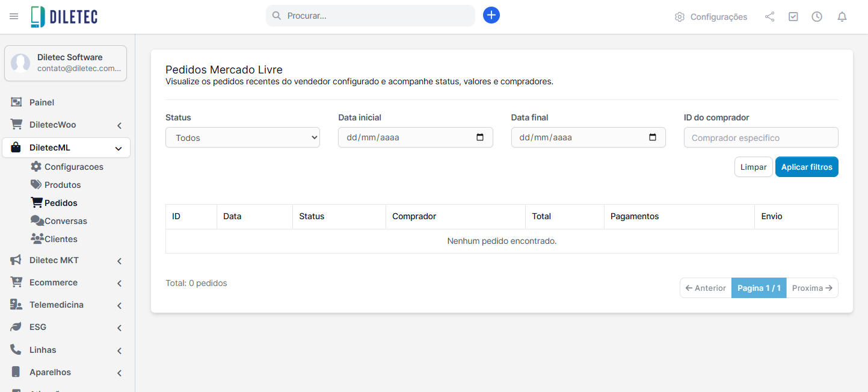Click the ID do comprador field
The image size is (868, 392).
(760, 138)
